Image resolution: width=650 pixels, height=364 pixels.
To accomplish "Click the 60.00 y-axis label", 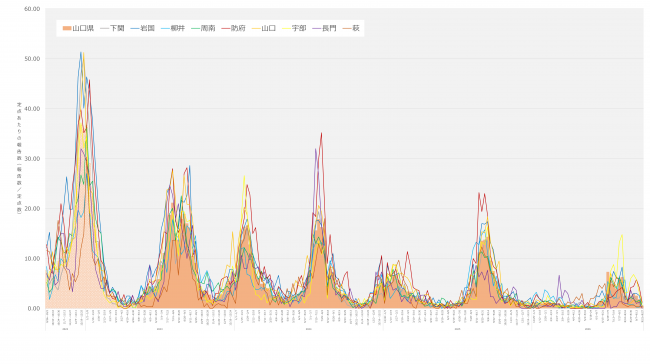I will pyautogui.click(x=32, y=9).
